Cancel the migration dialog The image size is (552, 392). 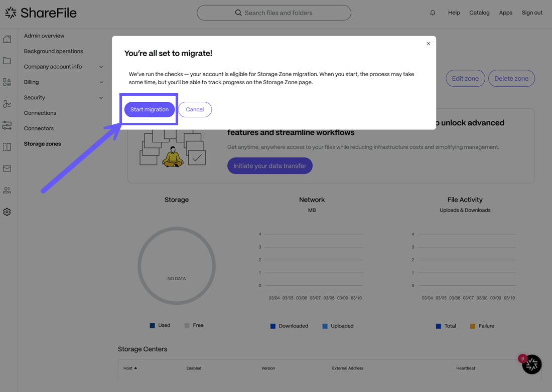point(195,109)
